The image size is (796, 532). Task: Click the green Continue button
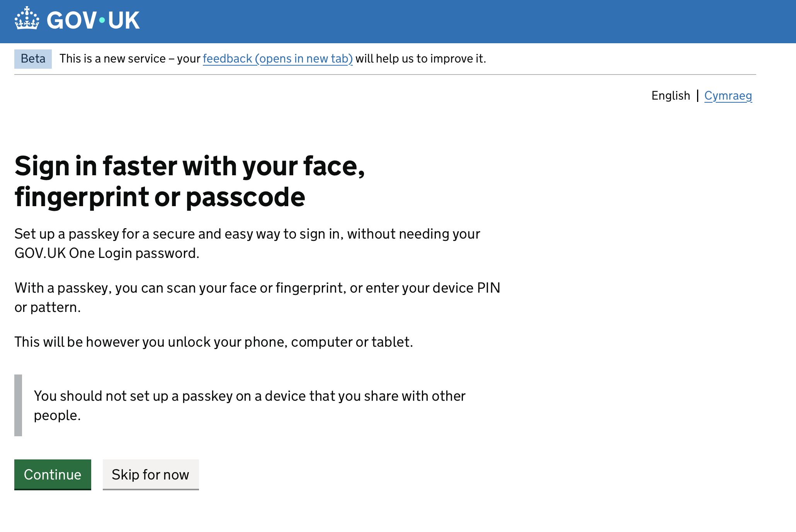pyautogui.click(x=53, y=474)
